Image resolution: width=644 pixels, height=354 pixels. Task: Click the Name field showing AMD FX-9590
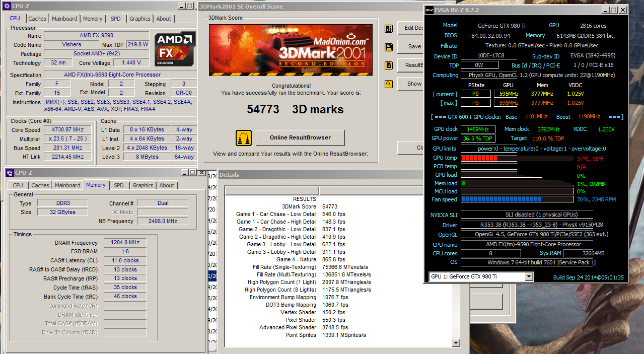(x=97, y=36)
